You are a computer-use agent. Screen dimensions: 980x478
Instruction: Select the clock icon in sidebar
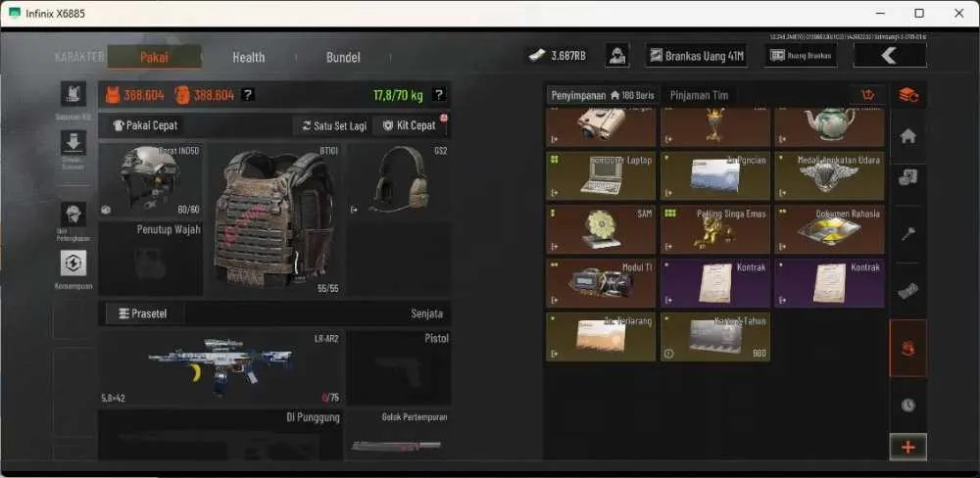pos(908,405)
